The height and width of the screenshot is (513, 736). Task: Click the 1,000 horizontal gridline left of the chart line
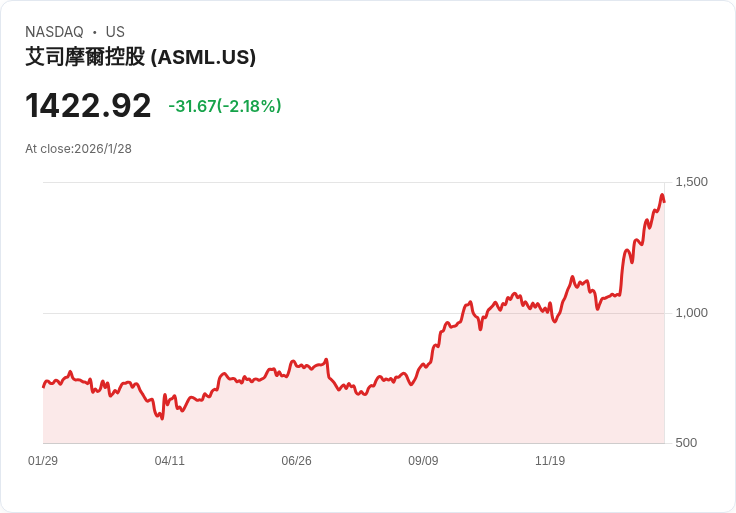click(x=200, y=313)
